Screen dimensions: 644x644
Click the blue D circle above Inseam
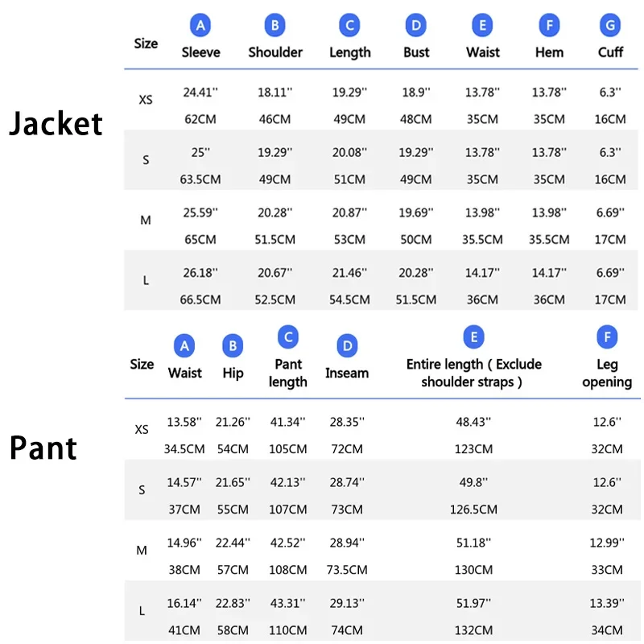[347, 346]
